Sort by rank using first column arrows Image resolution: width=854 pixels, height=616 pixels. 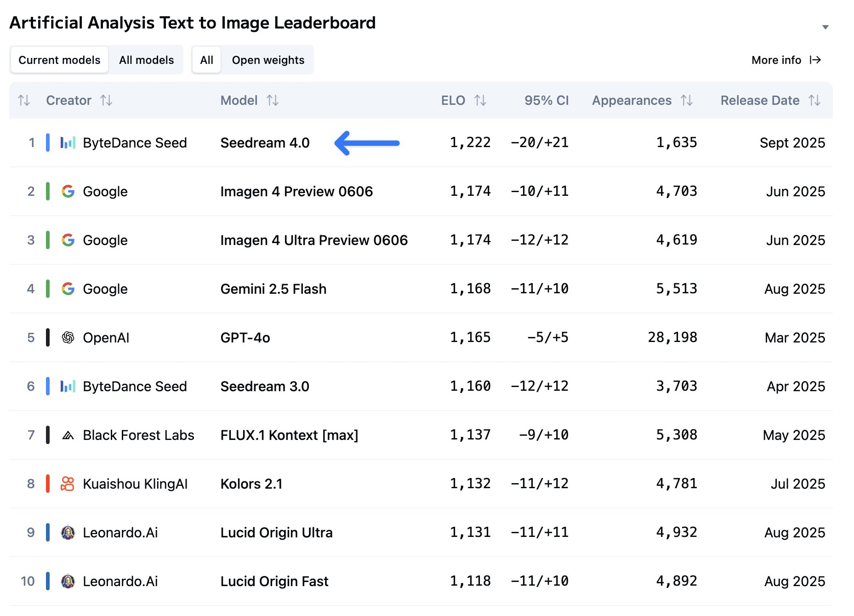(24, 100)
